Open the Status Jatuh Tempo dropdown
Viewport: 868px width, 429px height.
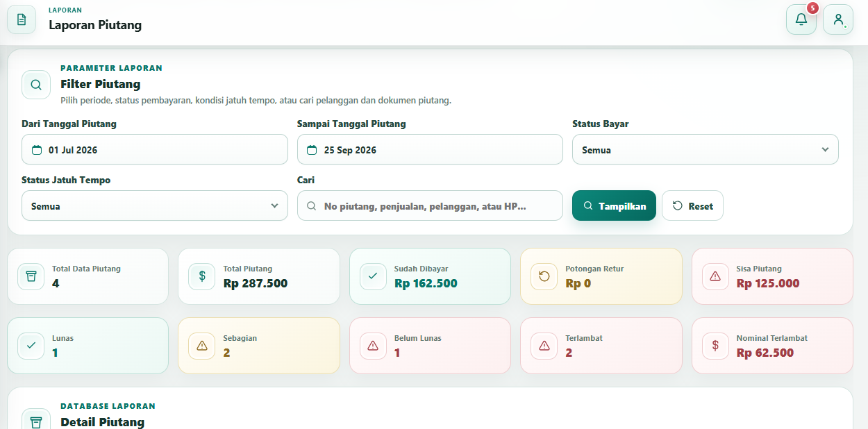(x=155, y=205)
